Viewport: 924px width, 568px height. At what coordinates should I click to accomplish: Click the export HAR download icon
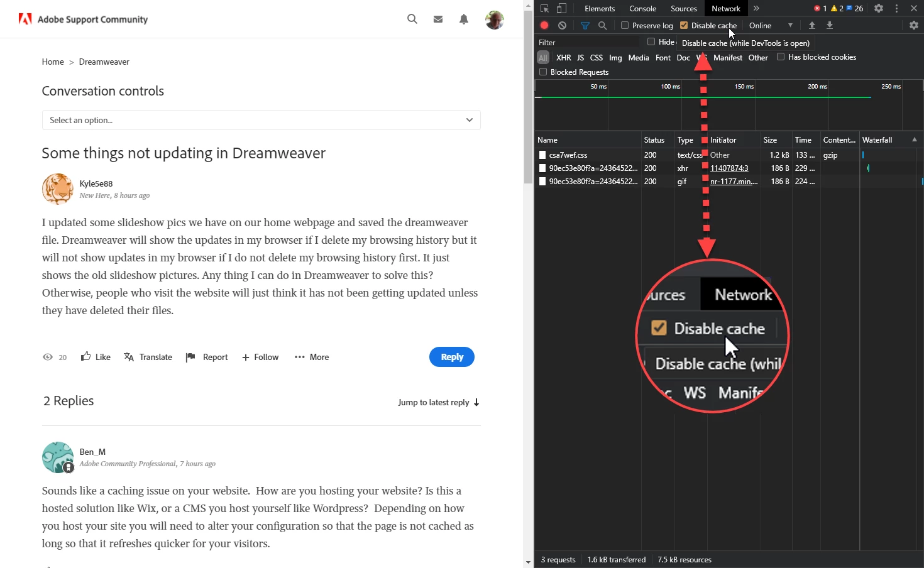coord(830,25)
